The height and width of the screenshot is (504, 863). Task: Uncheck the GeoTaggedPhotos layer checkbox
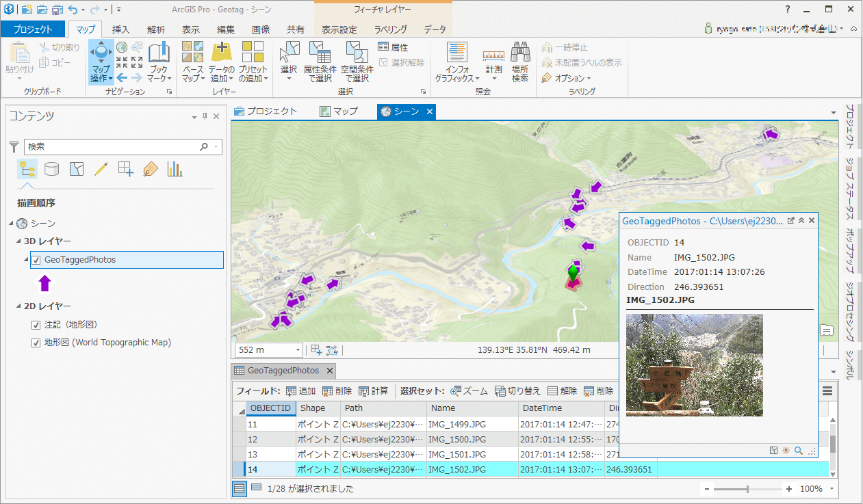pos(36,260)
